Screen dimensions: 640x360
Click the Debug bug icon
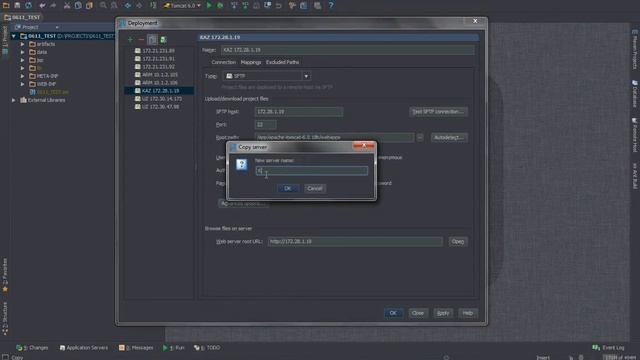(220, 5)
